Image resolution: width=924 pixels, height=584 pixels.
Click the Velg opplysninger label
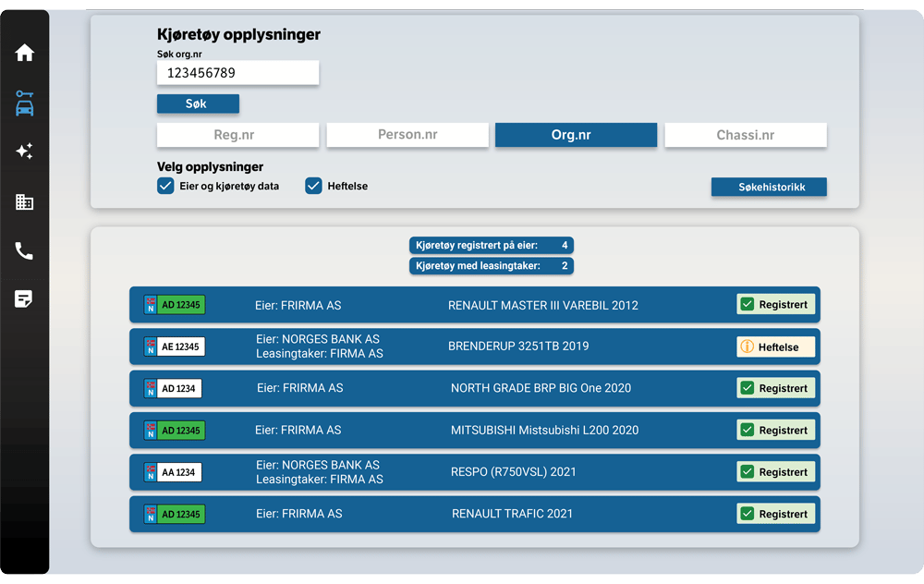(211, 166)
